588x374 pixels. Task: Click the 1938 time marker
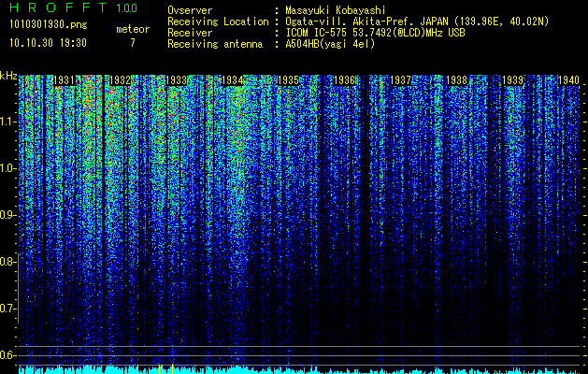coord(457,80)
